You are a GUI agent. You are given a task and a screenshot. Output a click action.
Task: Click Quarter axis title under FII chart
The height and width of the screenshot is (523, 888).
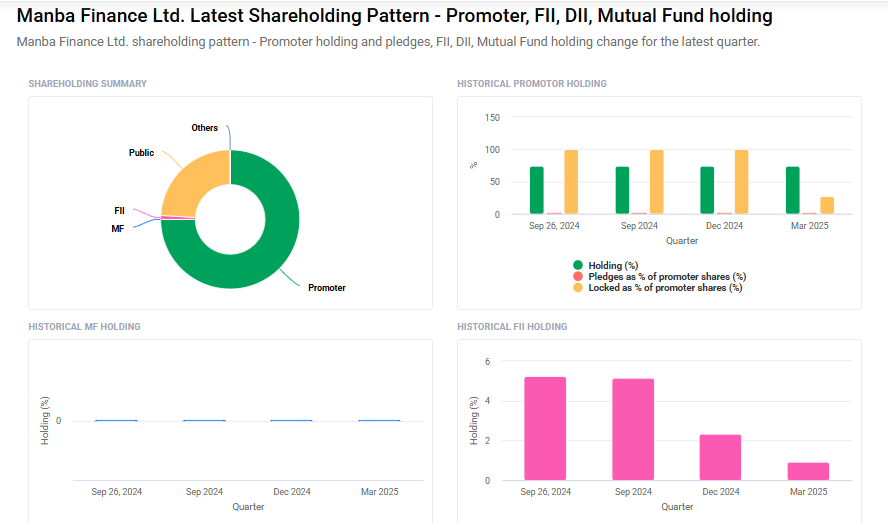677,507
